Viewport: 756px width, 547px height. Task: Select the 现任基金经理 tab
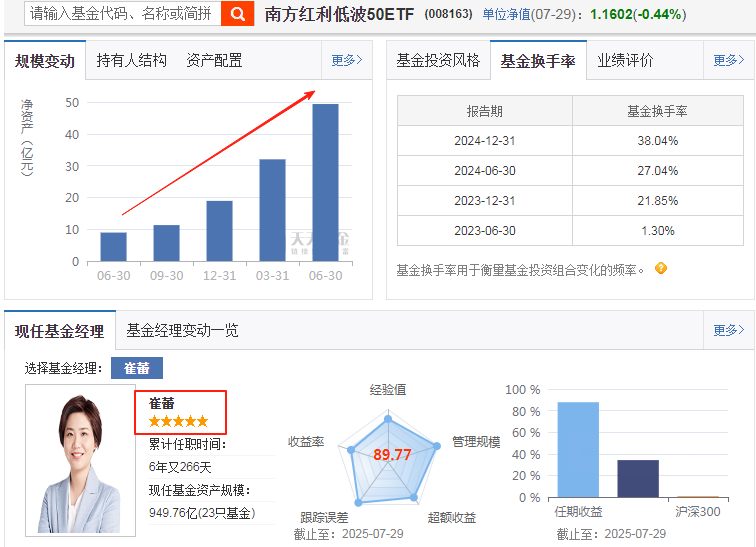(x=60, y=331)
